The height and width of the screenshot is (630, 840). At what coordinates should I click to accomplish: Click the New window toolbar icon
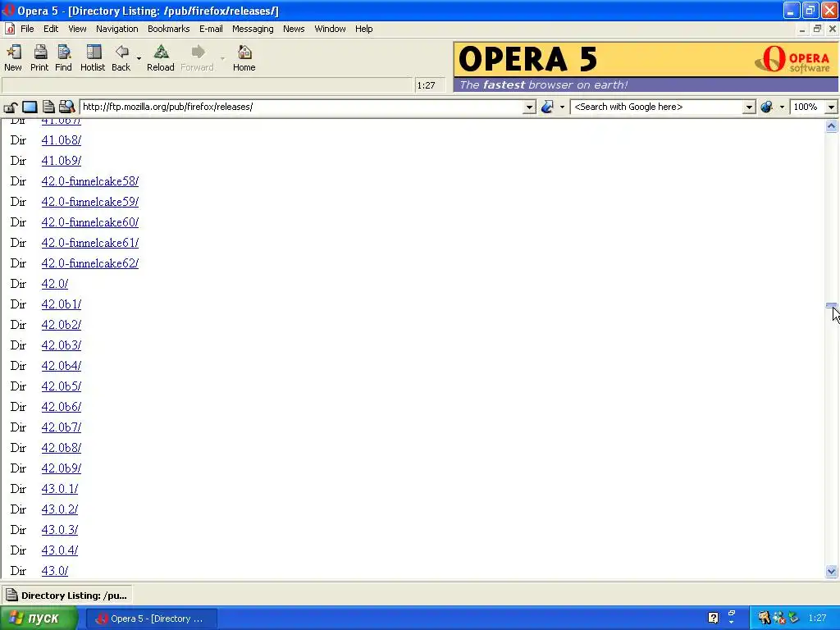click(13, 58)
